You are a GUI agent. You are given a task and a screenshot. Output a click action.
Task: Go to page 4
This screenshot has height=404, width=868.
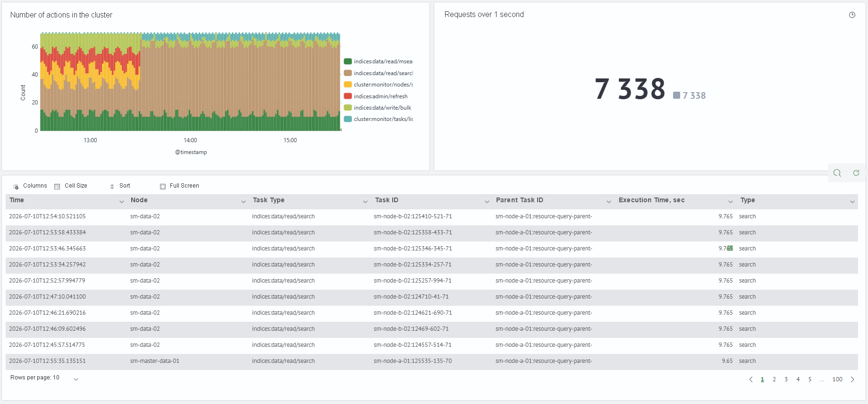click(x=798, y=379)
